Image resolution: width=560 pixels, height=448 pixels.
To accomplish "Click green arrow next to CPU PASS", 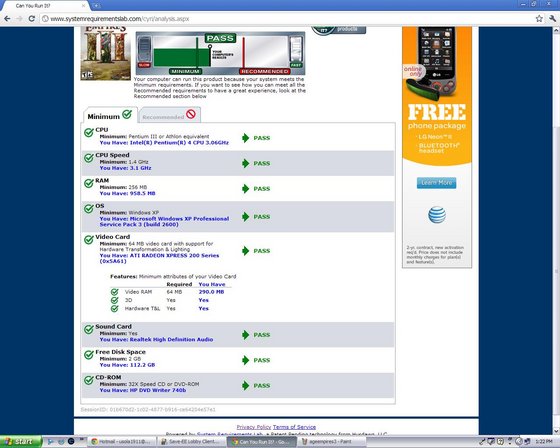I will 245,138.
